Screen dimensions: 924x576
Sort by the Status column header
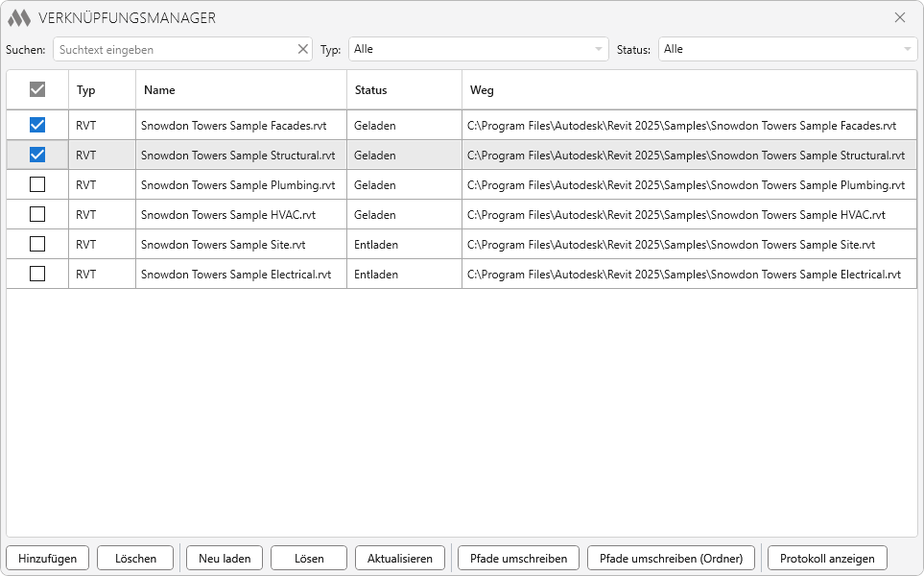coord(403,90)
